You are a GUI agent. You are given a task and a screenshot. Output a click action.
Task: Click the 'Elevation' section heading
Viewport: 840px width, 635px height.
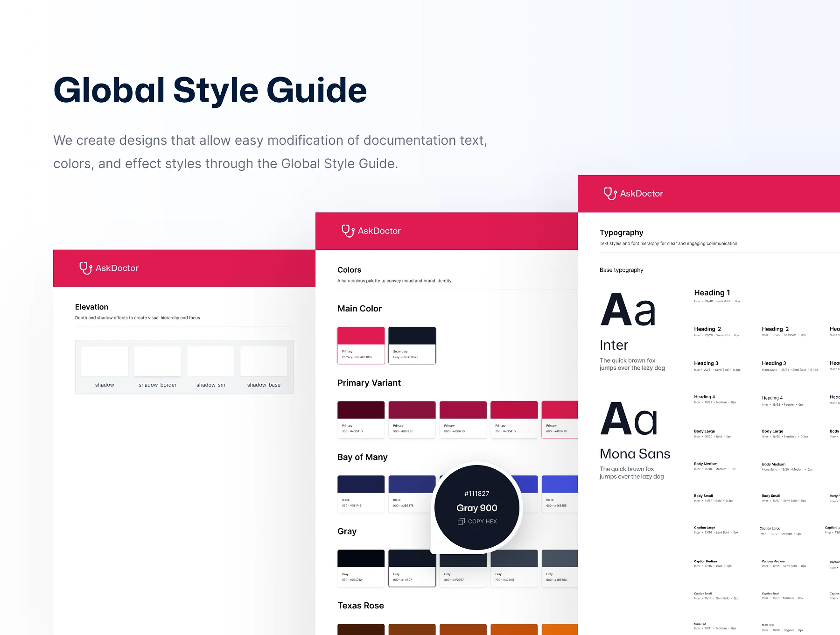coord(91,307)
